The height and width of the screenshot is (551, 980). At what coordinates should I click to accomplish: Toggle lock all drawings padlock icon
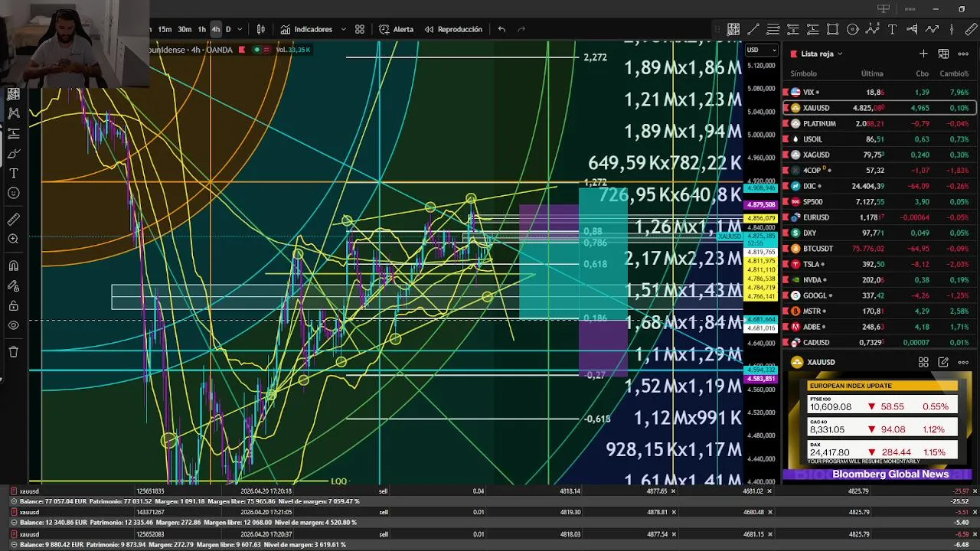(x=13, y=306)
